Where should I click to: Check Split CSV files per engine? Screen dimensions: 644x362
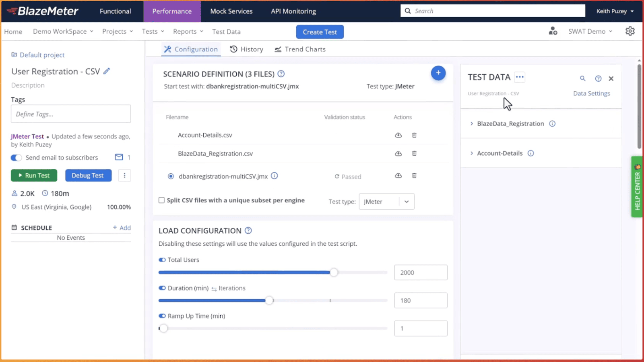161,200
